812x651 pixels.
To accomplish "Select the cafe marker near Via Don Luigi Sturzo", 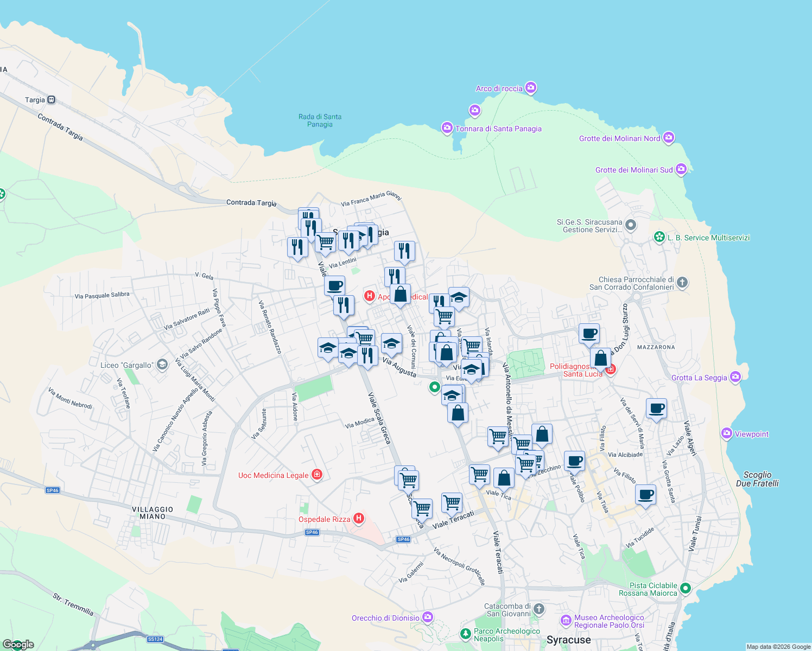I will click(589, 335).
